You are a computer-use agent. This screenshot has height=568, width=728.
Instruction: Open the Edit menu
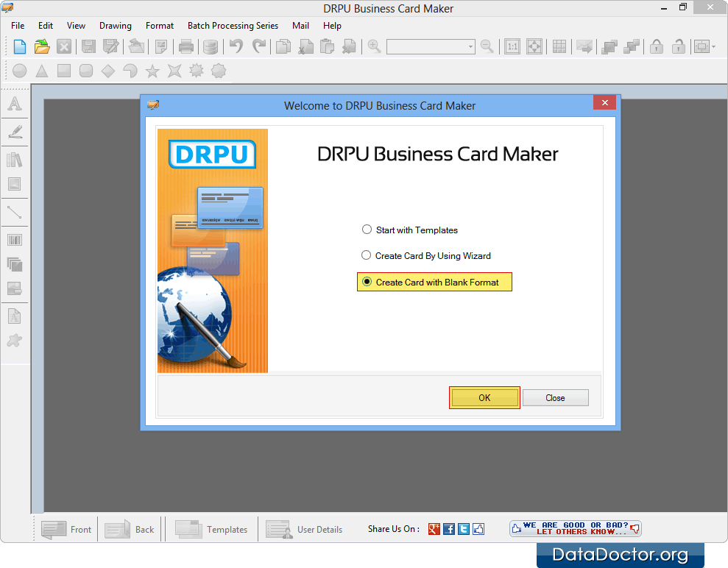(46, 26)
